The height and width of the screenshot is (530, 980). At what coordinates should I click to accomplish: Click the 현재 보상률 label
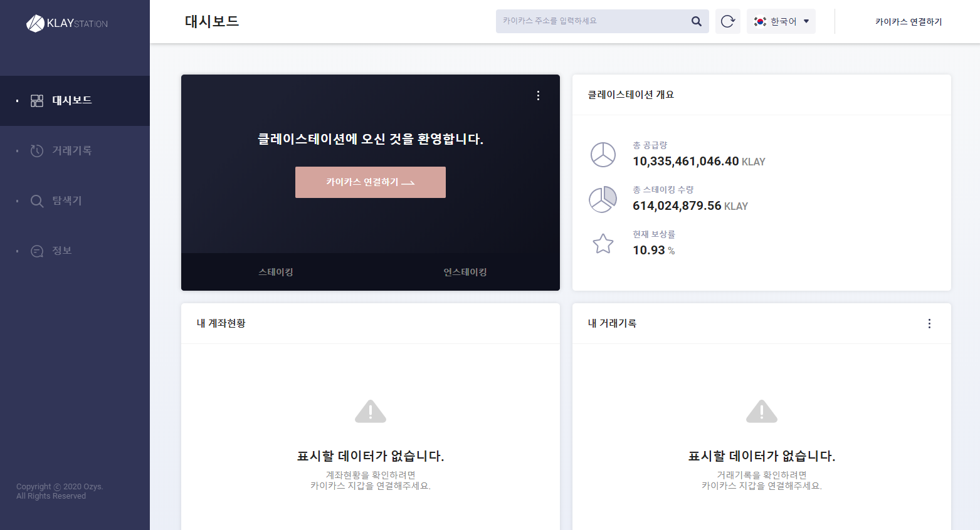[654, 234]
